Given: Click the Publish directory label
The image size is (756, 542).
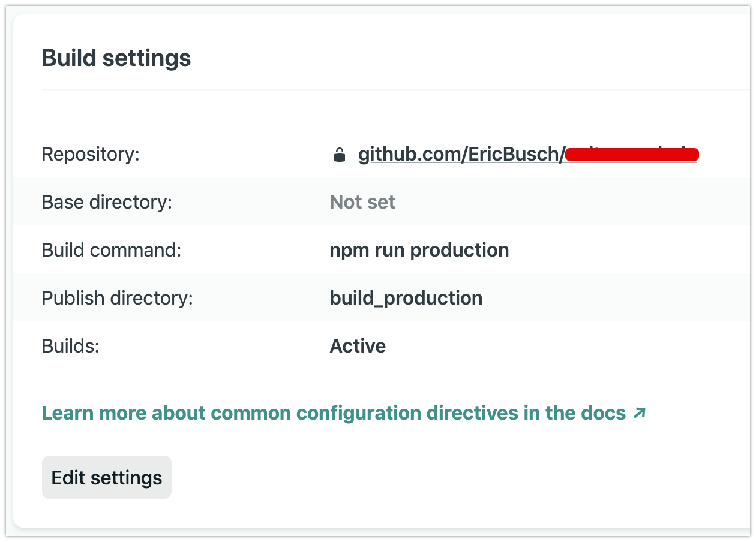Looking at the screenshot, I should click(x=118, y=298).
